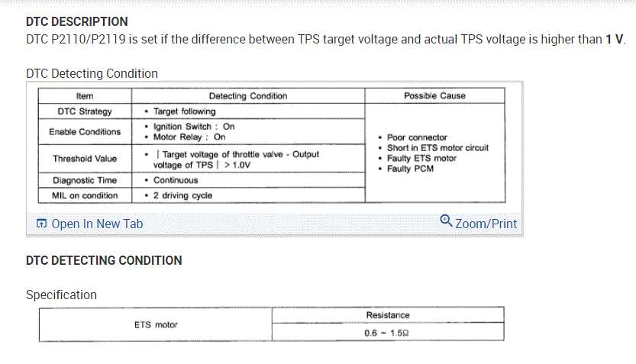This screenshot has height=364, width=636.
Task: Click the Open In New Tab icon
Action: coord(41,224)
